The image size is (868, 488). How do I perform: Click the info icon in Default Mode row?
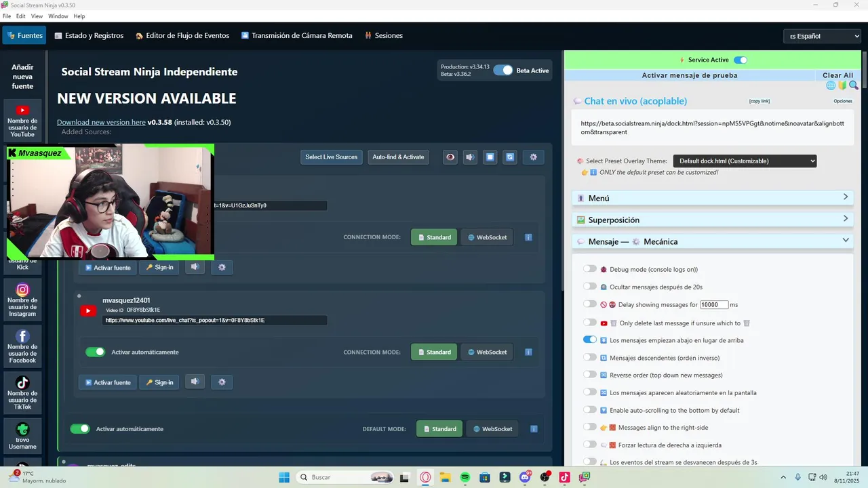pyautogui.click(x=534, y=429)
